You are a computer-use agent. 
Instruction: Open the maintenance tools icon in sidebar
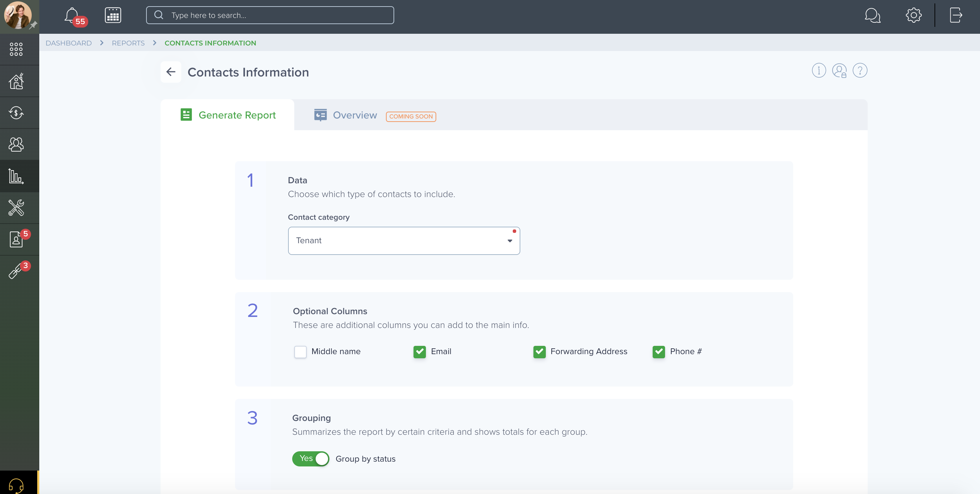pos(16,208)
